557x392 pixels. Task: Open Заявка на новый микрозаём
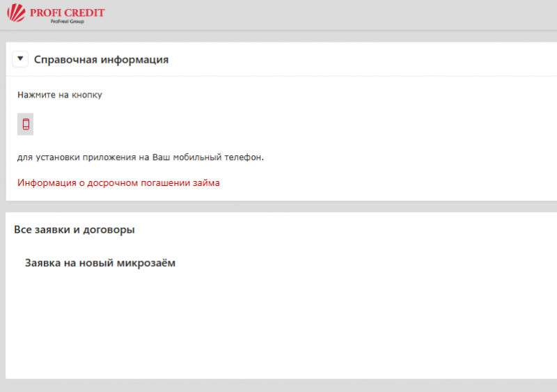coord(100,263)
